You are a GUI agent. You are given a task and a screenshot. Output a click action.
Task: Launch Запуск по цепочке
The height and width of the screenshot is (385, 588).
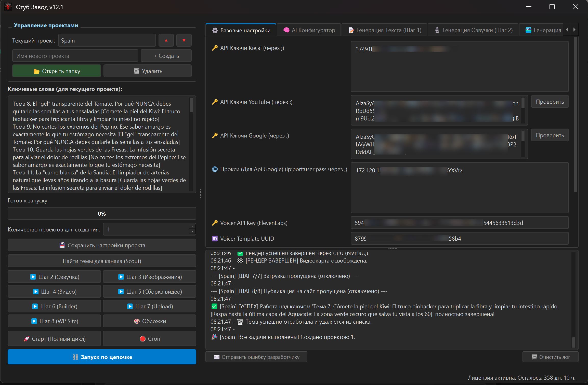tap(102, 357)
